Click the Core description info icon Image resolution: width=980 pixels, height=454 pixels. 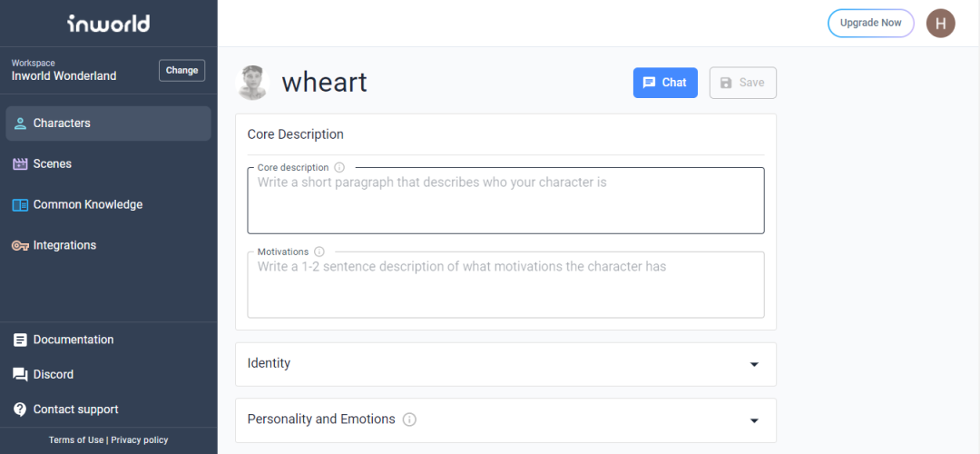(339, 168)
